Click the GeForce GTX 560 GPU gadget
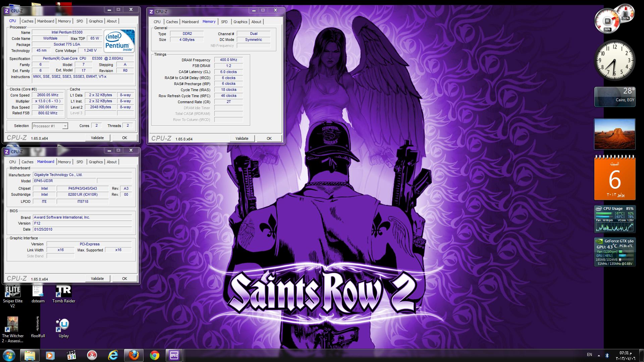This screenshot has width=644, height=362. point(614,252)
